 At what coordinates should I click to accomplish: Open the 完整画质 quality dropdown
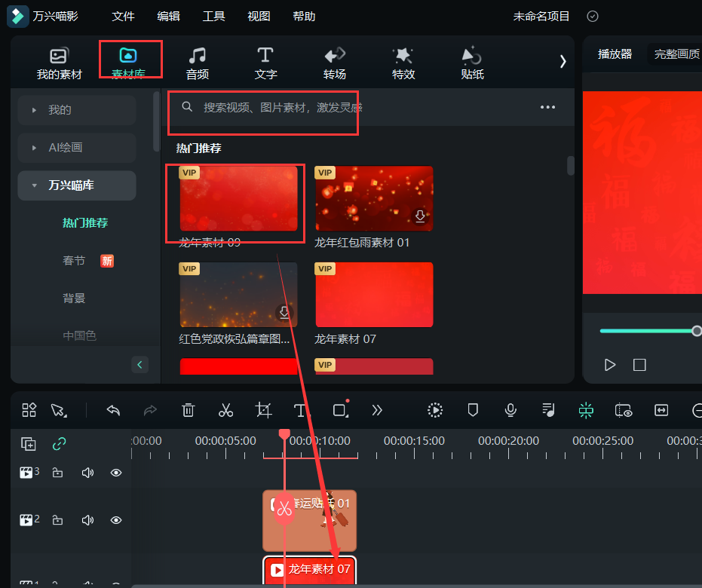[676, 54]
